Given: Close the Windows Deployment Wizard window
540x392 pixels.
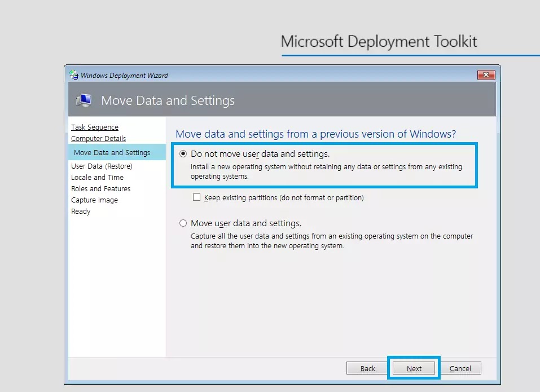Looking at the screenshot, I should click(486, 74).
